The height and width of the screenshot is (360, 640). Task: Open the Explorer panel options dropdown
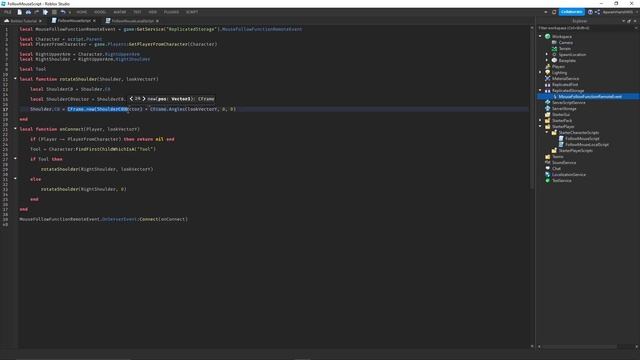point(623,21)
